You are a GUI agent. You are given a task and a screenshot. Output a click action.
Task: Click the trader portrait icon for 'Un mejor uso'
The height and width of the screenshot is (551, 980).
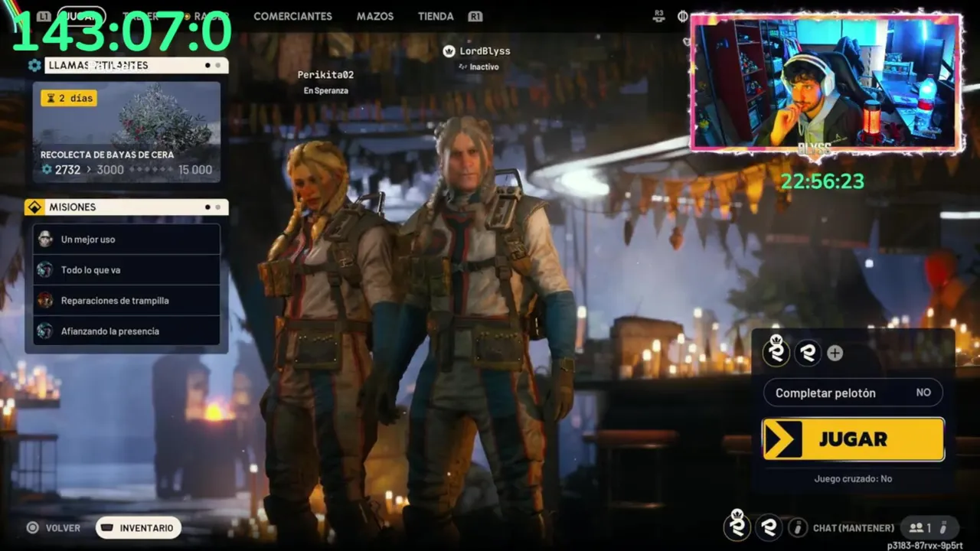(45, 240)
